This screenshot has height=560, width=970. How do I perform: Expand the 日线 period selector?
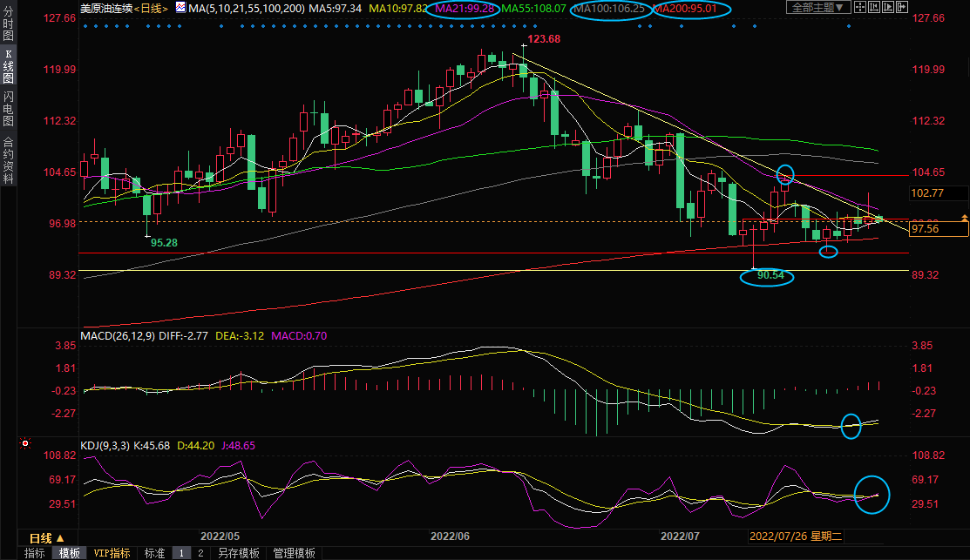click(52, 537)
